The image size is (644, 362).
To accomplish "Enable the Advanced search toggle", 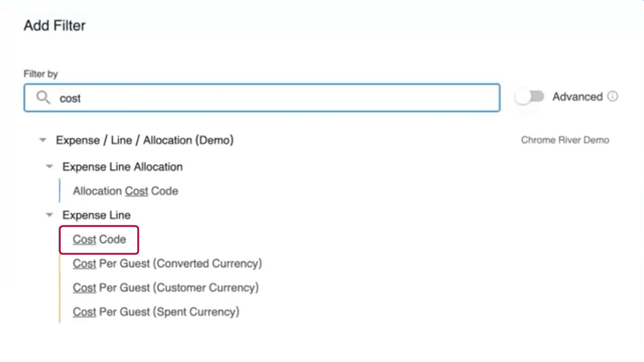I will click(x=530, y=96).
